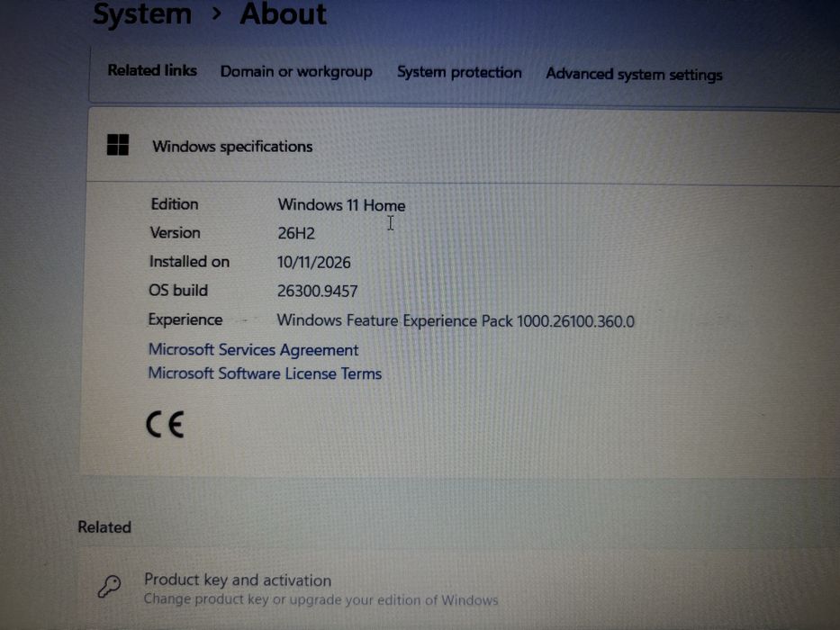
Task: Click the Related links label
Action: tap(152, 70)
